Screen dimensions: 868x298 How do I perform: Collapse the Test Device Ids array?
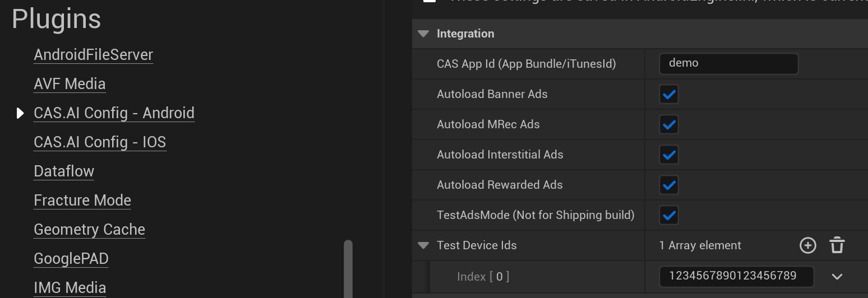[423, 245]
